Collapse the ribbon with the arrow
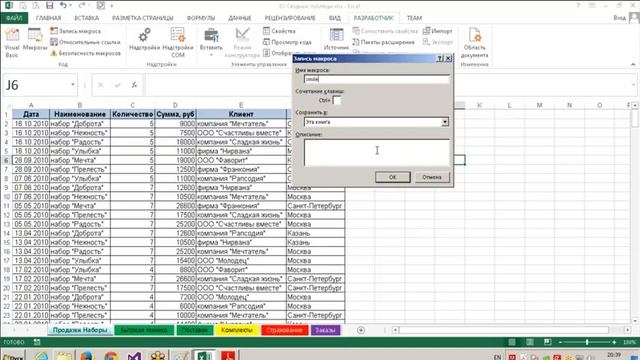The image size is (640, 360). pyautogui.click(x=633, y=64)
